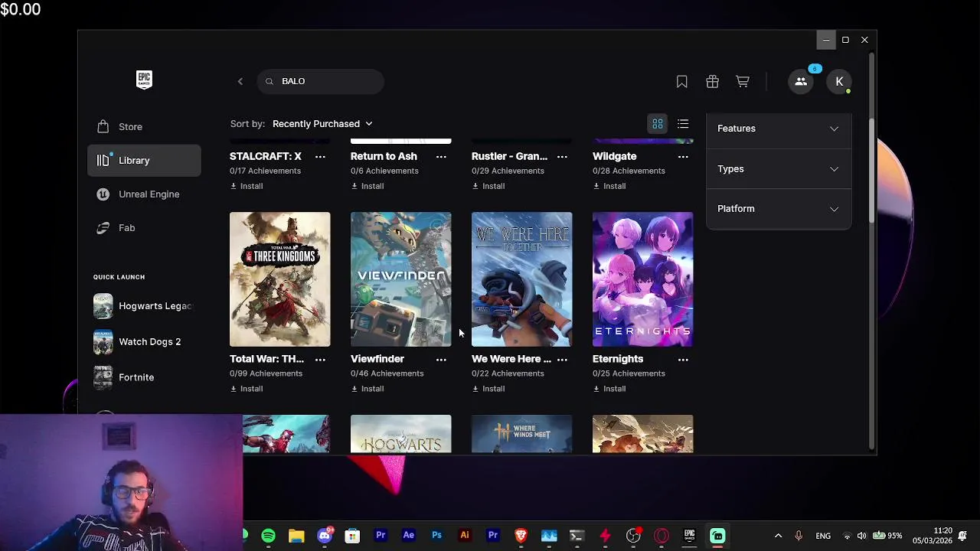This screenshot has height=551, width=980.
Task: Open options menu for Viewfinder
Action: (x=441, y=359)
